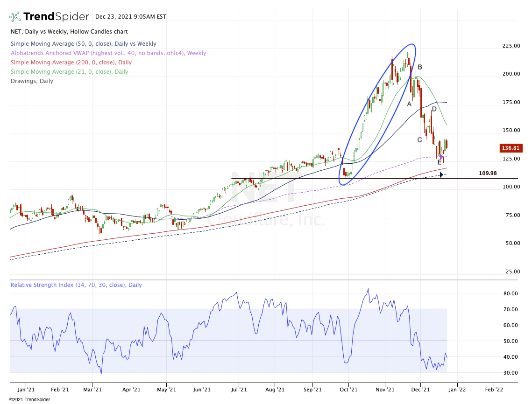Click the Nov '21 date axis label
This screenshot has width=532, height=404.
(385, 390)
